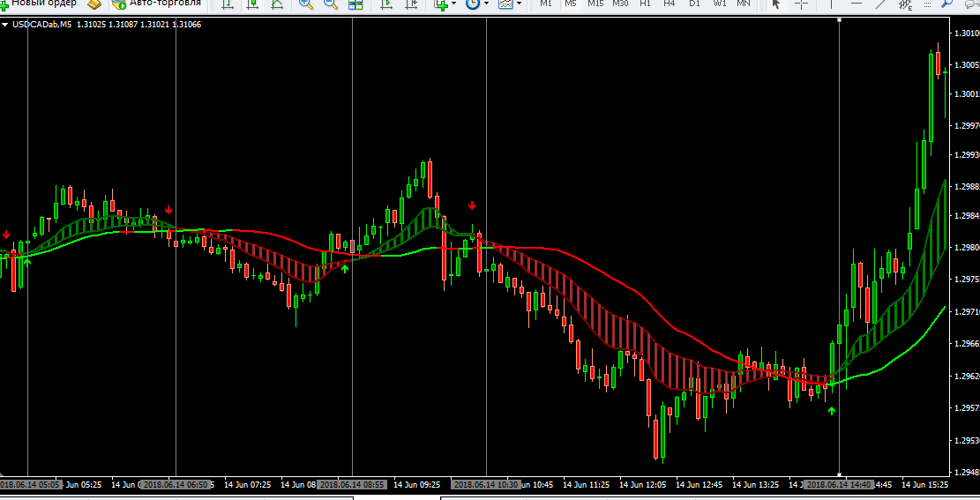Image resolution: width=980 pixels, height=500 pixels.
Task: Click the chart templates icon
Action: click(x=505, y=4)
